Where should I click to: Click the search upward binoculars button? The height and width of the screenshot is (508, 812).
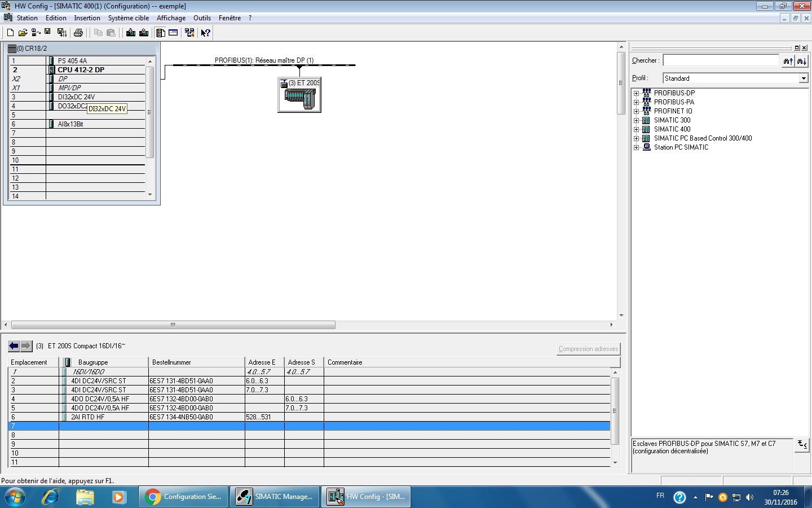pyautogui.click(x=788, y=61)
